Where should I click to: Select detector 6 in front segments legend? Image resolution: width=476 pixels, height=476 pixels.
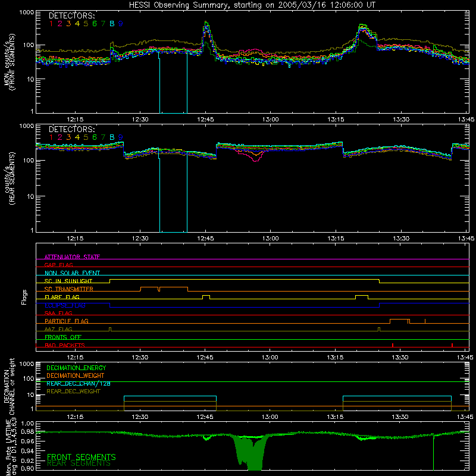click(x=95, y=24)
